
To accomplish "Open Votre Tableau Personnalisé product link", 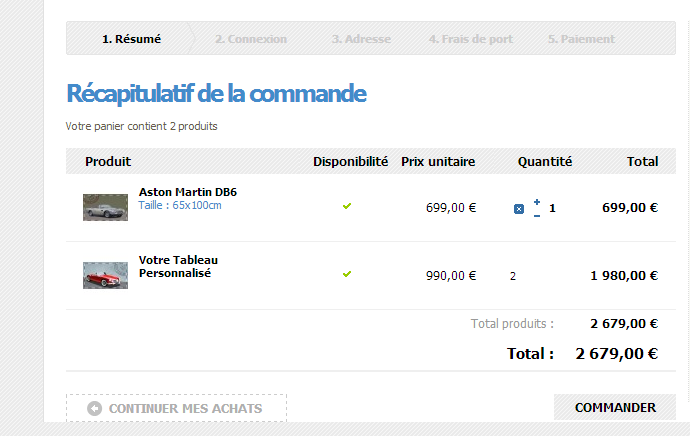I will tap(178, 266).
